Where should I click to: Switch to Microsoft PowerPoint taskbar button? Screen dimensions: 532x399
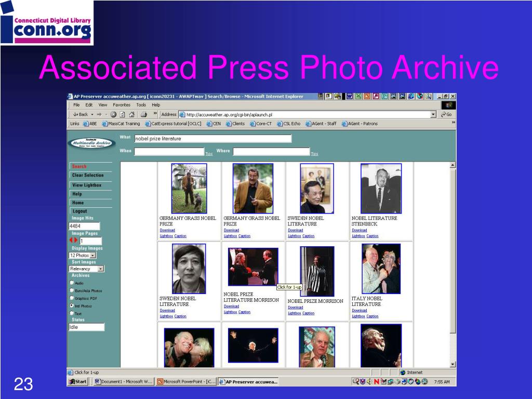coord(187,382)
